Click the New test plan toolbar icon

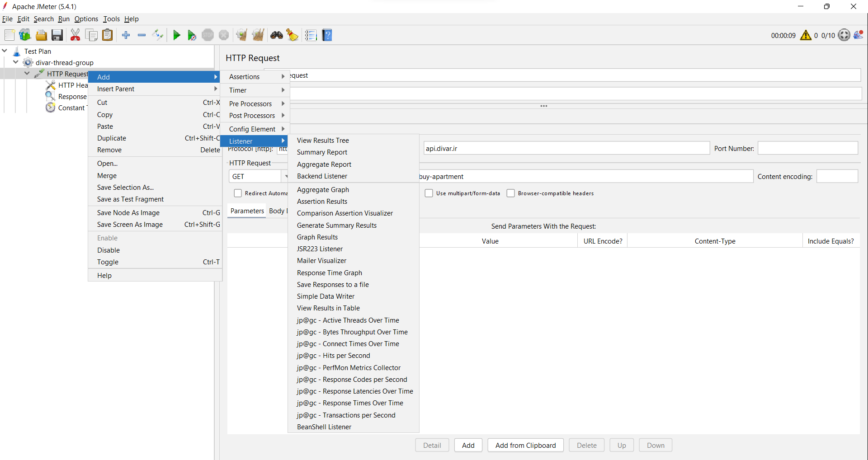point(9,35)
